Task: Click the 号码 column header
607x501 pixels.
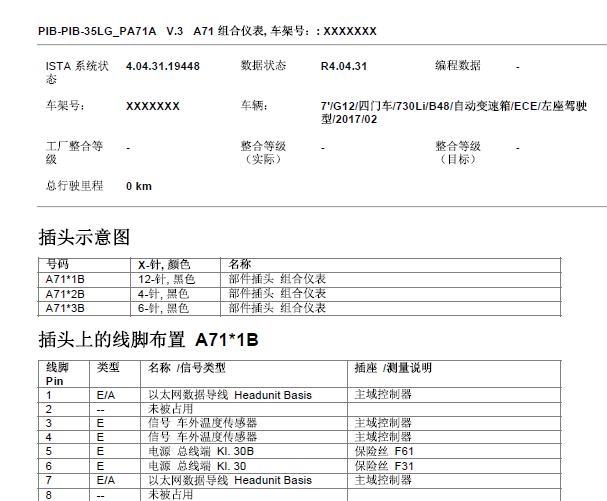Action: coord(57,264)
